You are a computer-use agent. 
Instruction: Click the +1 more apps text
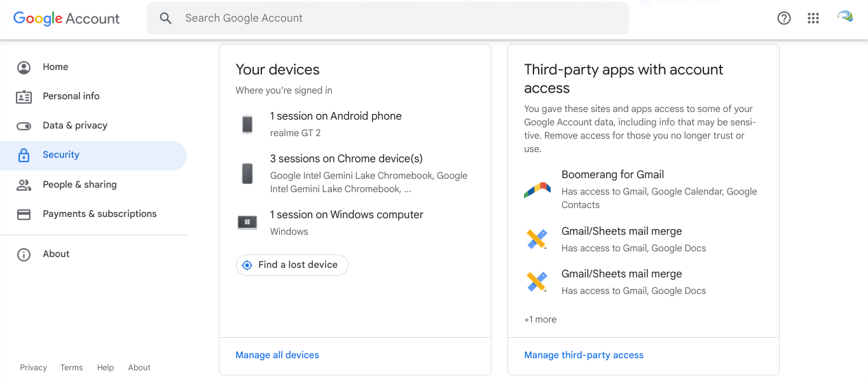[541, 319]
